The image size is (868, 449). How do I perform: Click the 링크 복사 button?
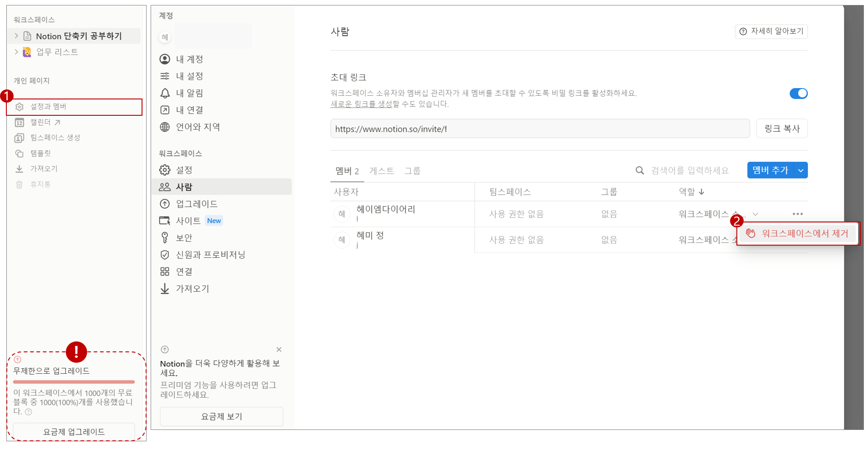(x=782, y=128)
